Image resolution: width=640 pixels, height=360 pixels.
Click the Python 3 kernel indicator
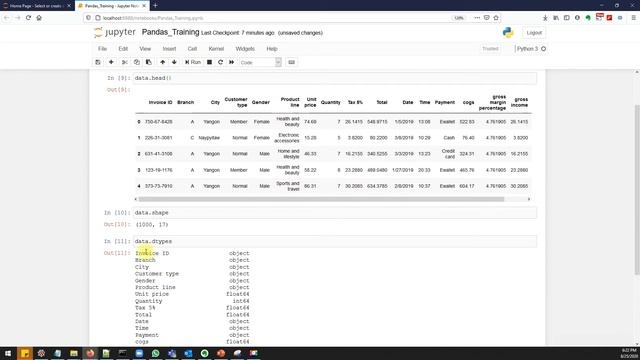(531, 49)
